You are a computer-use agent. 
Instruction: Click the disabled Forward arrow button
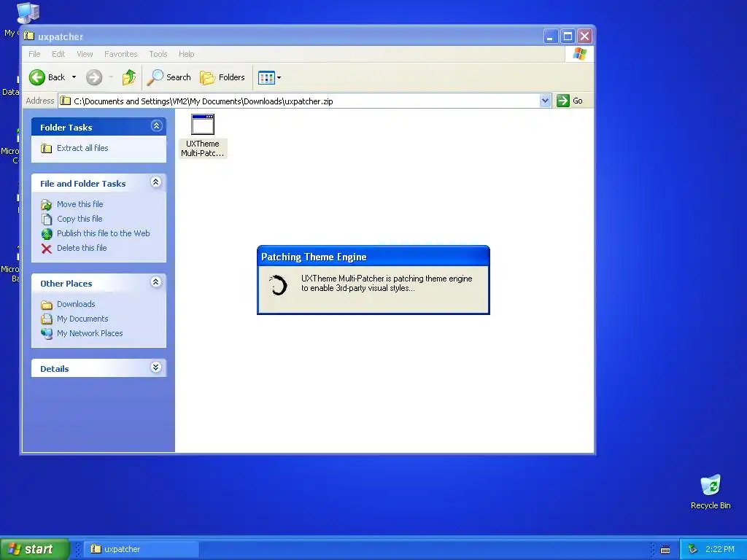click(x=94, y=77)
